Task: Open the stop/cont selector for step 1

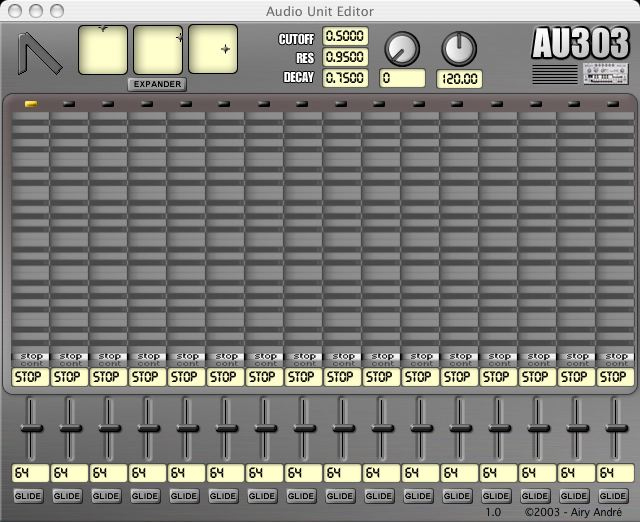Action: click(31, 360)
